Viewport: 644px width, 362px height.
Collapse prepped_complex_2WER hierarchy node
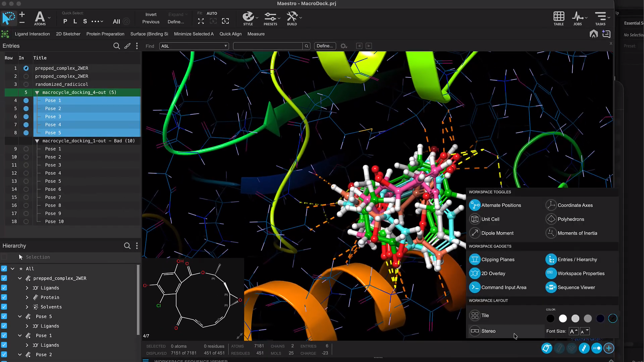point(20,279)
